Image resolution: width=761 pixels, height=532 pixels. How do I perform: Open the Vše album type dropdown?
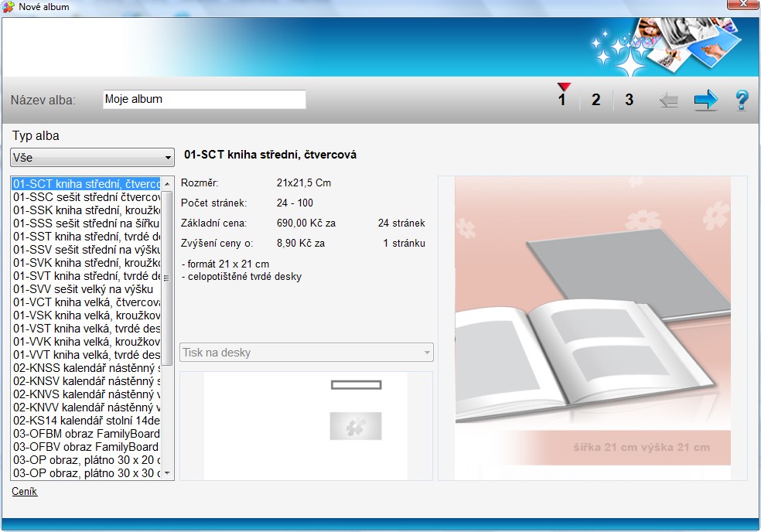coord(92,158)
